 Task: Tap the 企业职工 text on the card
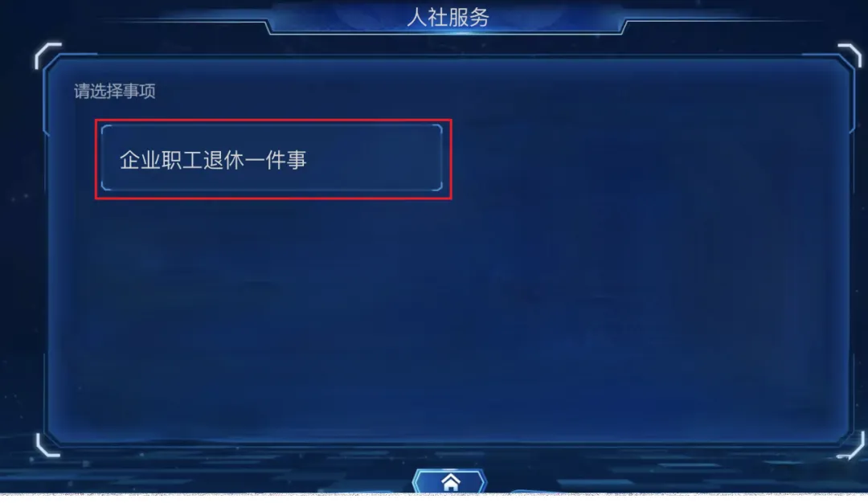click(x=161, y=160)
